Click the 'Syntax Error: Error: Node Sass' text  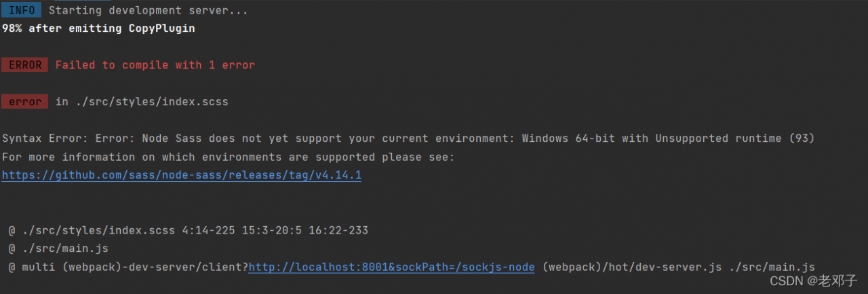coord(102,139)
